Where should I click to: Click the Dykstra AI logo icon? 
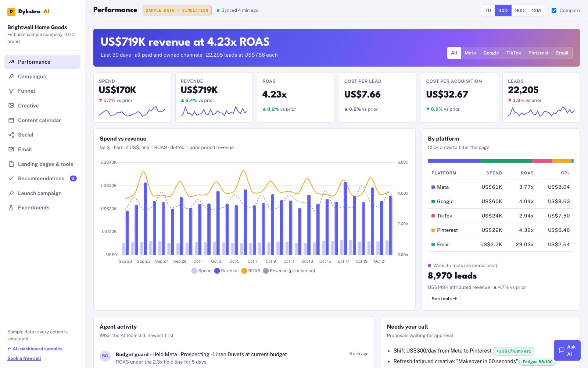pyautogui.click(x=11, y=11)
